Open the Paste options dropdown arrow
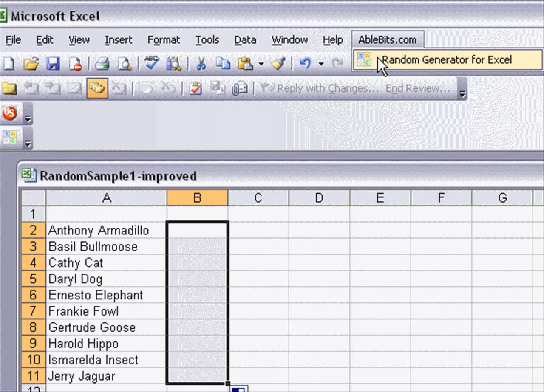Image resolution: width=544 pixels, height=392 pixels. (x=261, y=64)
